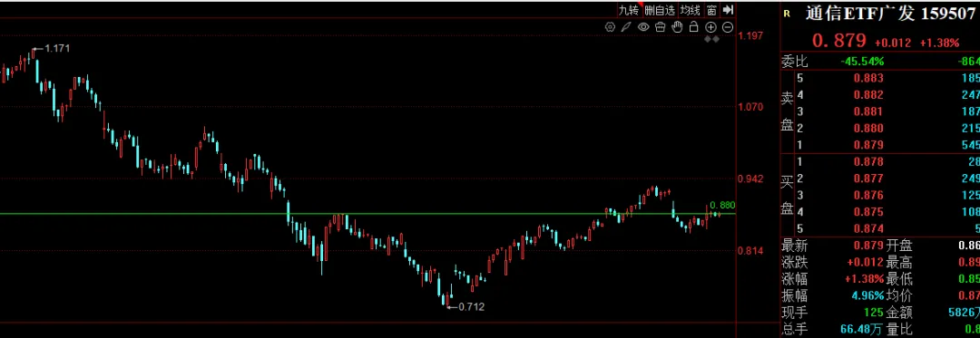
Task: Select sell level 3 price 0.881
Action: pyautogui.click(x=868, y=112)
